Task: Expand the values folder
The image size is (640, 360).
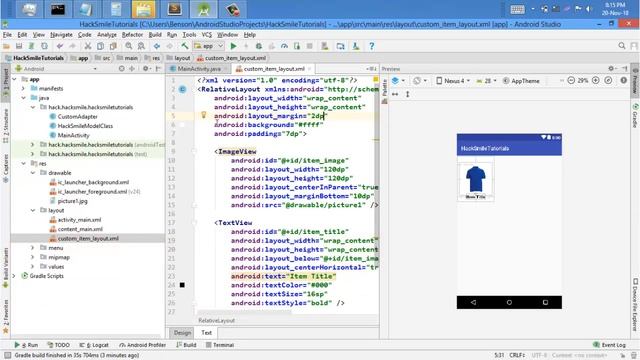Action: (33, 267)
